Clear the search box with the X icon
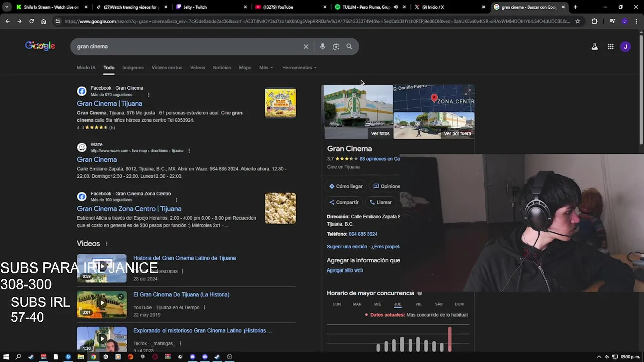This screenshot has width=644, height=362. (306, 46)
